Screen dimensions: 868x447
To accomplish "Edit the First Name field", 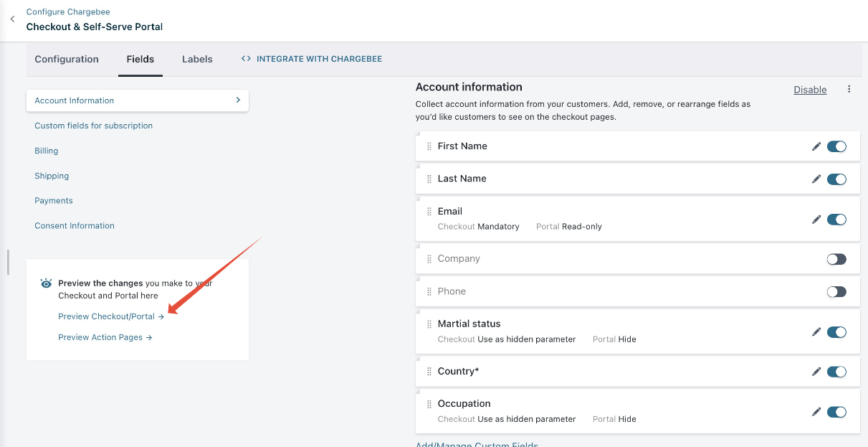I will (816, 146).
